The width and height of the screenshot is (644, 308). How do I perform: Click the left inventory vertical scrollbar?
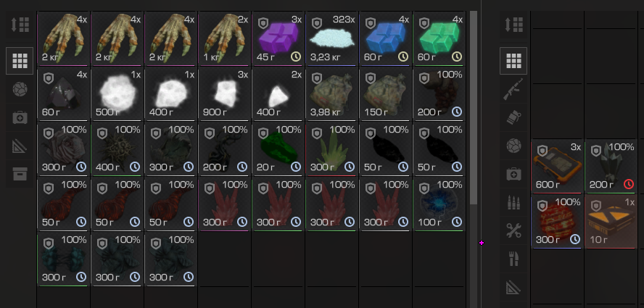[x=474, y=107]
